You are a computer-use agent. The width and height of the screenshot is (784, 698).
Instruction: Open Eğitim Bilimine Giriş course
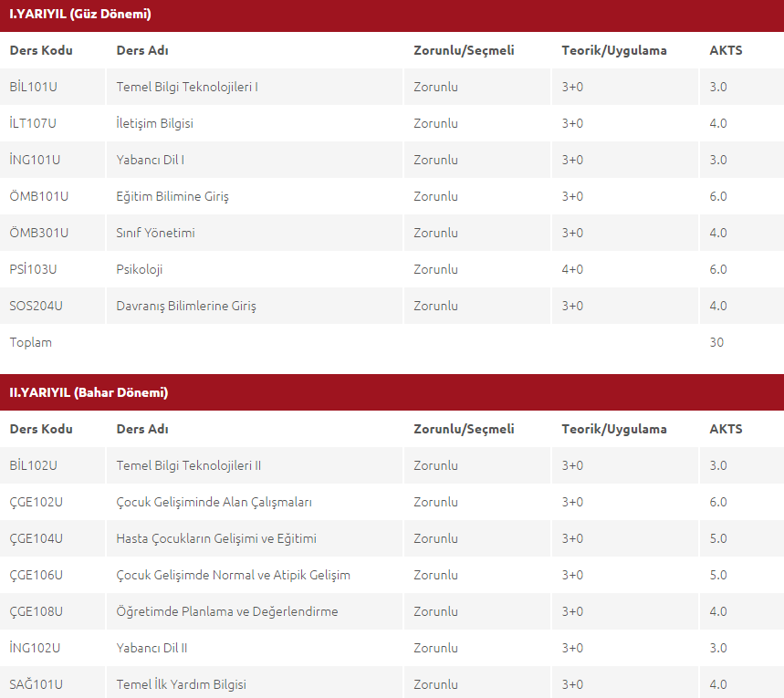[x=172, y=196]
